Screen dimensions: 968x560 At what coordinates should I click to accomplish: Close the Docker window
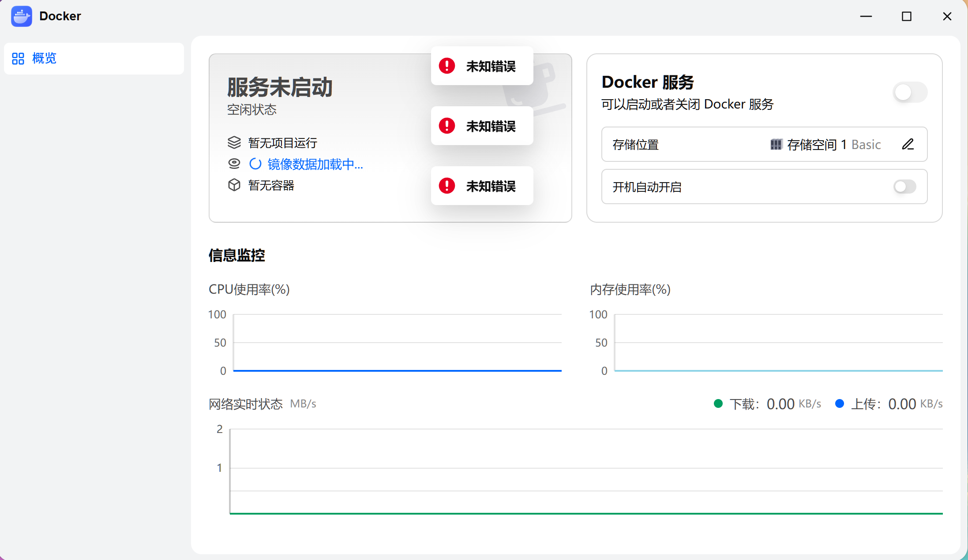(947, 16)
